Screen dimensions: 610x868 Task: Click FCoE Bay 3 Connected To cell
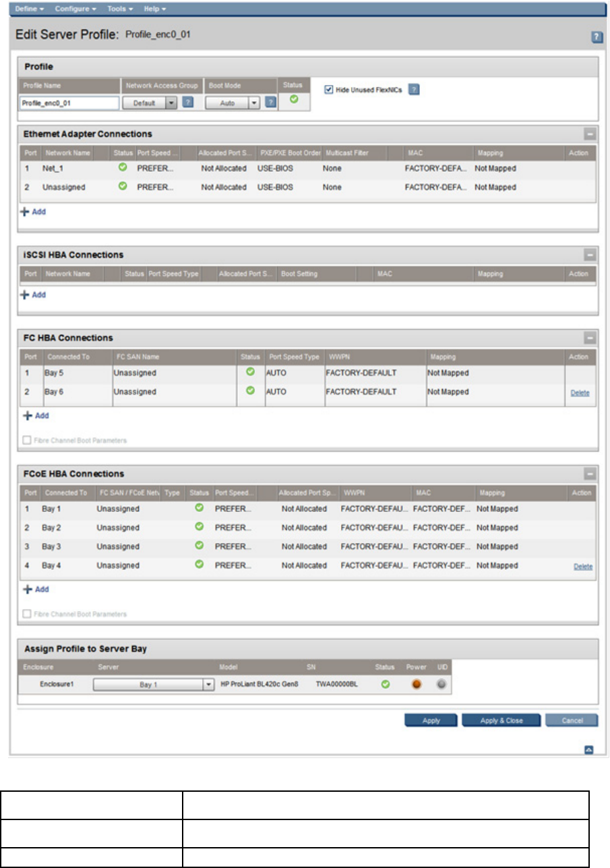51,547
